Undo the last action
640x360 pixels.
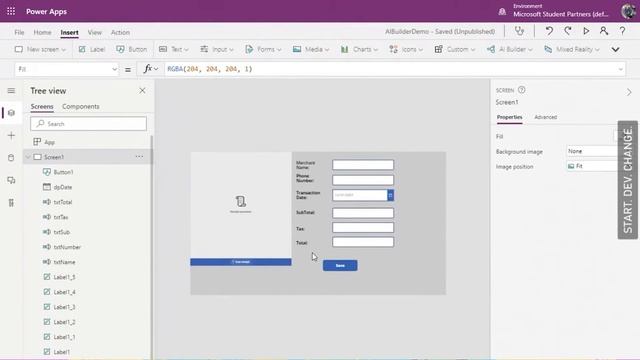tap(549, 31)
